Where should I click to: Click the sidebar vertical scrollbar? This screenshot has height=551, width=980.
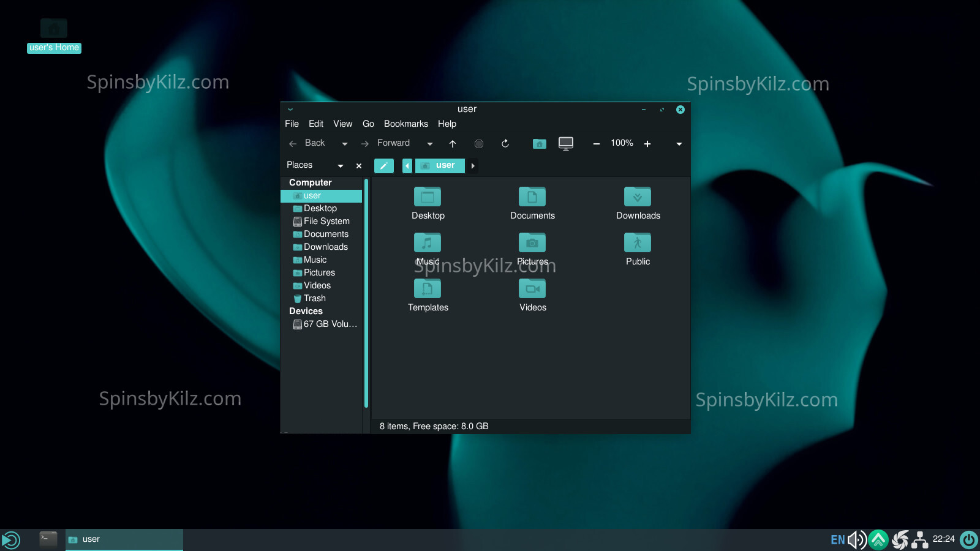pyautogui.click(x=366, y=294)
